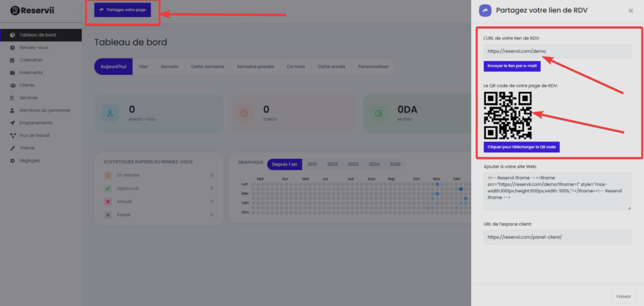Open Réglages menu item
The image size is (644, 306).
click(x=41, y=161)
